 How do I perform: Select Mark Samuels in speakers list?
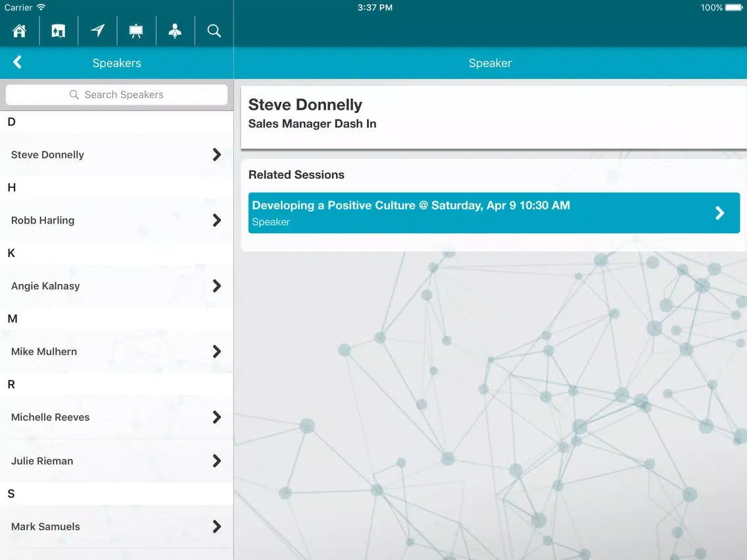pyautogui.click(x=116, y=526)
